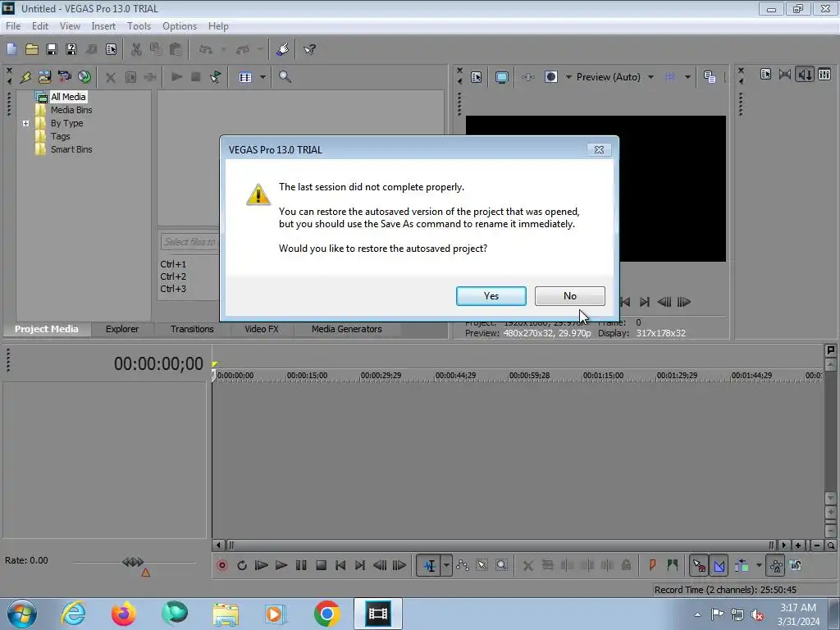The image size is (840, 630).
Task: Switch to the Video FX tab
Action: (x=262, y=329)
